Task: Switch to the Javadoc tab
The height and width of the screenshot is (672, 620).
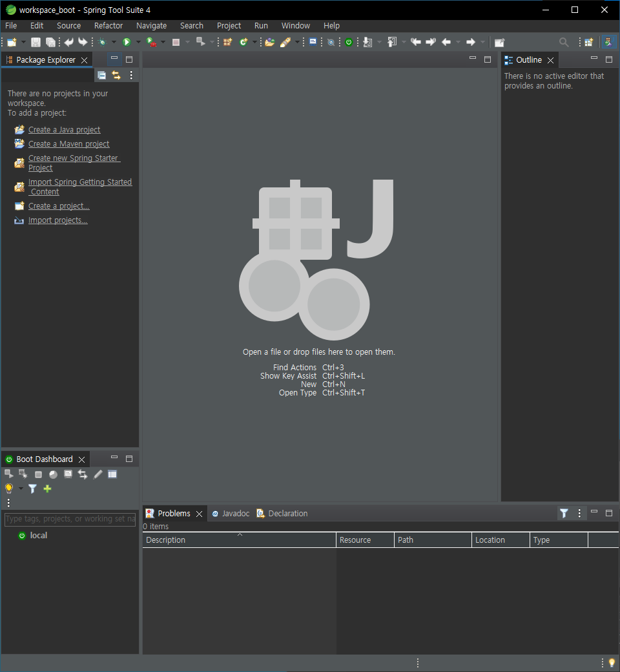Action: (231, 514)
